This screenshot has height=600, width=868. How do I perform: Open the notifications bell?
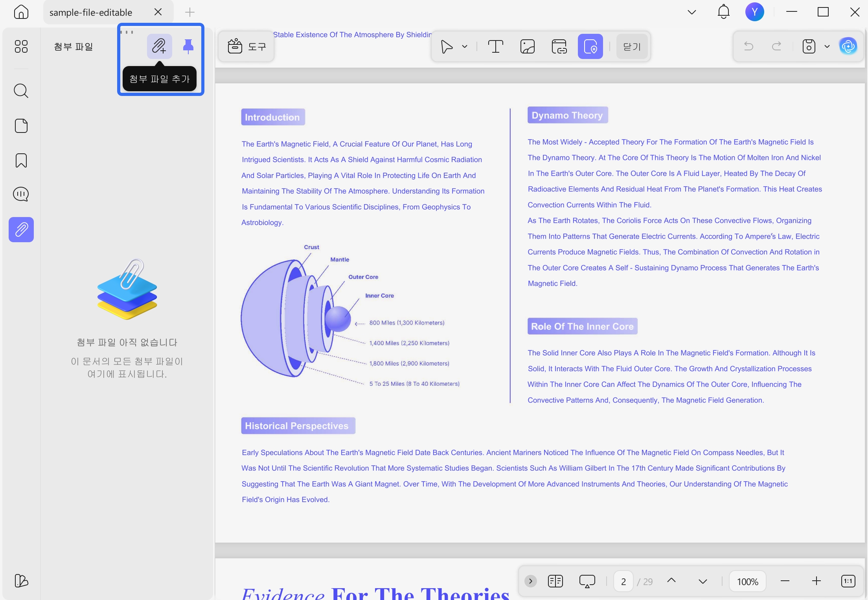point(723,12)
